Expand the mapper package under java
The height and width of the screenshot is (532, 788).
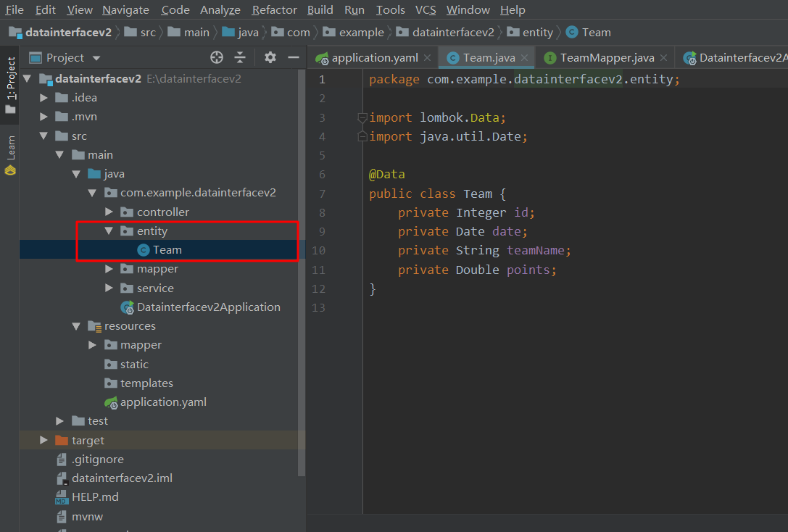[109, 270]
